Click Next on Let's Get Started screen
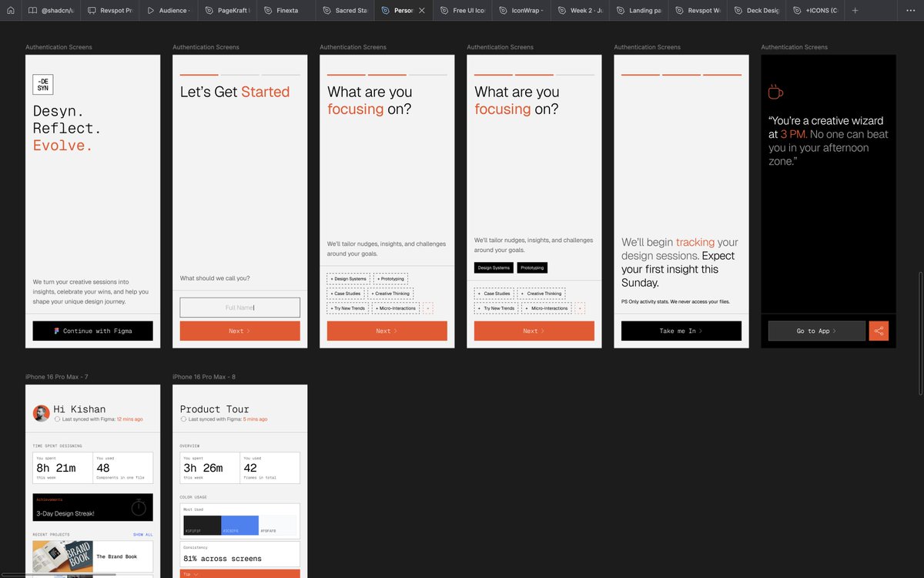 pos(239,331)
